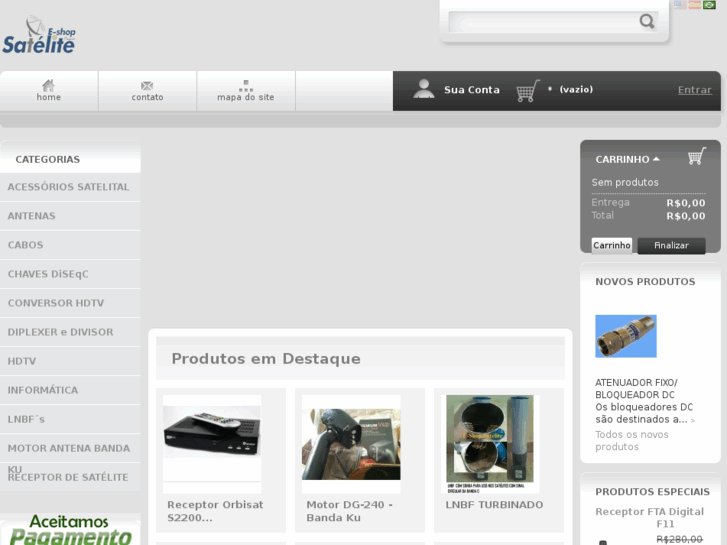Open Motor DG-240 Banda Ku link
This screenshot has height=545, width=727.
tap(349, 511)
